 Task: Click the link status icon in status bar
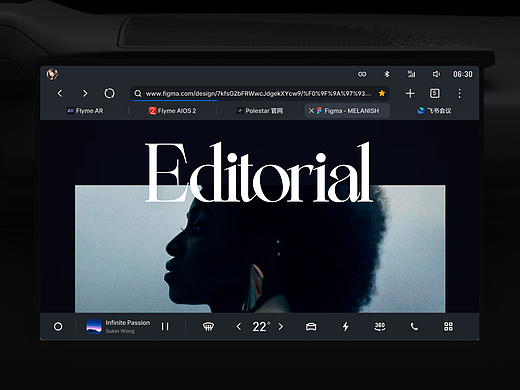(x=362, y=74)
